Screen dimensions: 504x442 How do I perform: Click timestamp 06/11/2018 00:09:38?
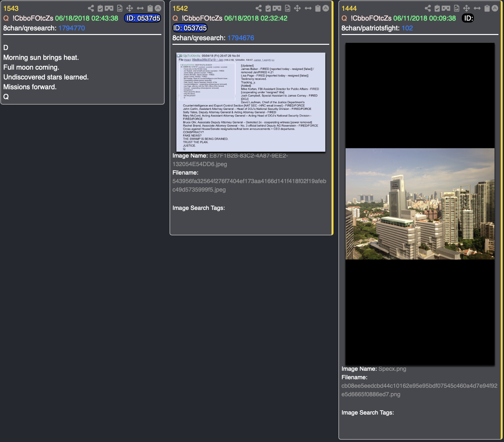pos(425,18)
